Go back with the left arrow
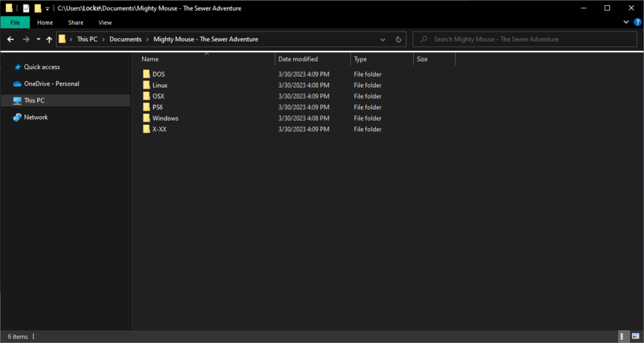This screenshot has width=644, height=343. (11, 40)
